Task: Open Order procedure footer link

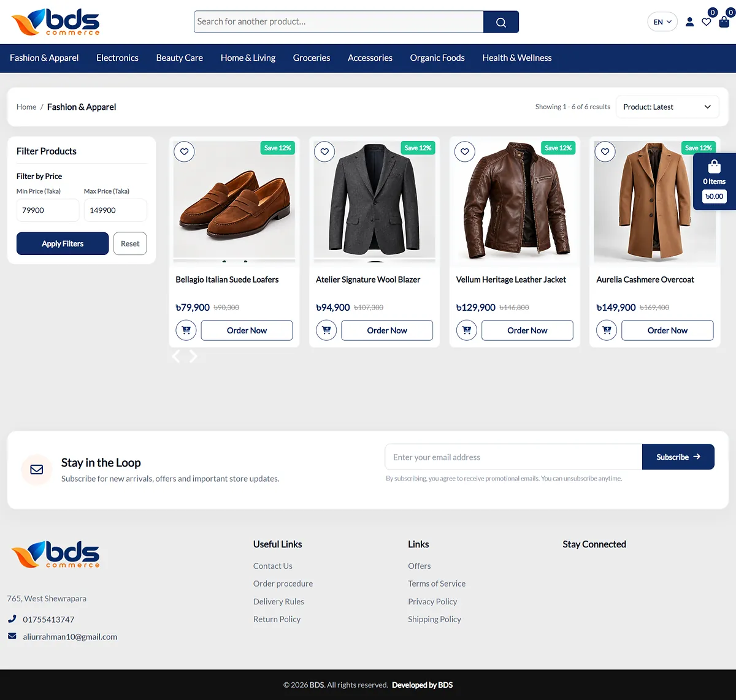Action: [283, 584]
